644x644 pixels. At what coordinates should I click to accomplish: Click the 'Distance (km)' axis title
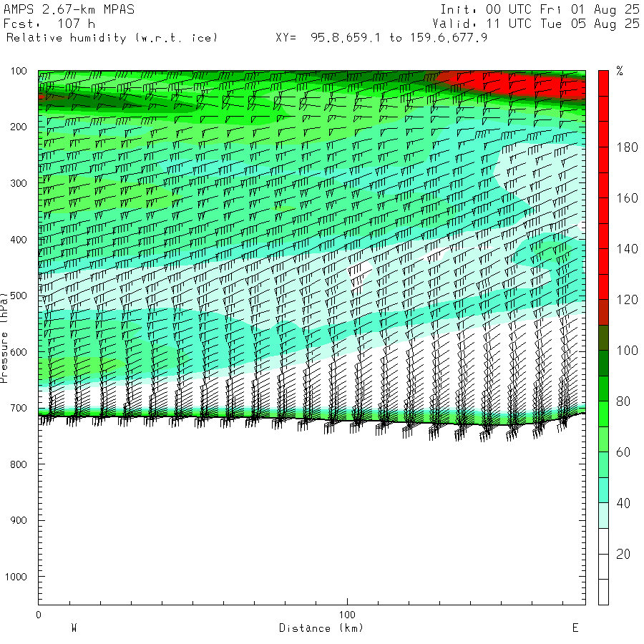click(321, 628)
